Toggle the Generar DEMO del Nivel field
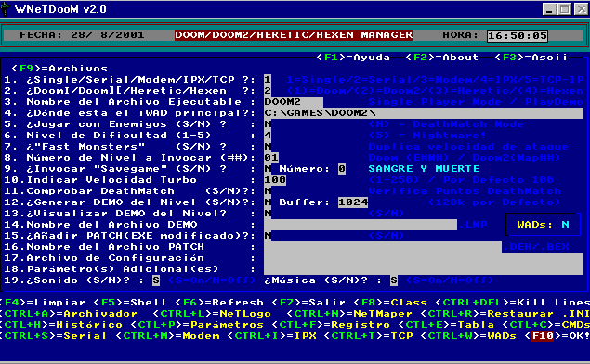The image size is (590, 364). pyautogui.click(x=268, y=202)
